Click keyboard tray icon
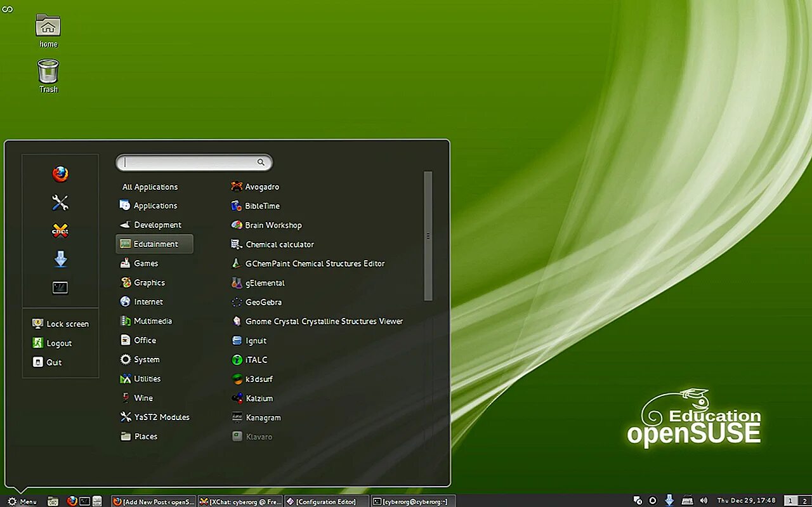 point(687,501)
